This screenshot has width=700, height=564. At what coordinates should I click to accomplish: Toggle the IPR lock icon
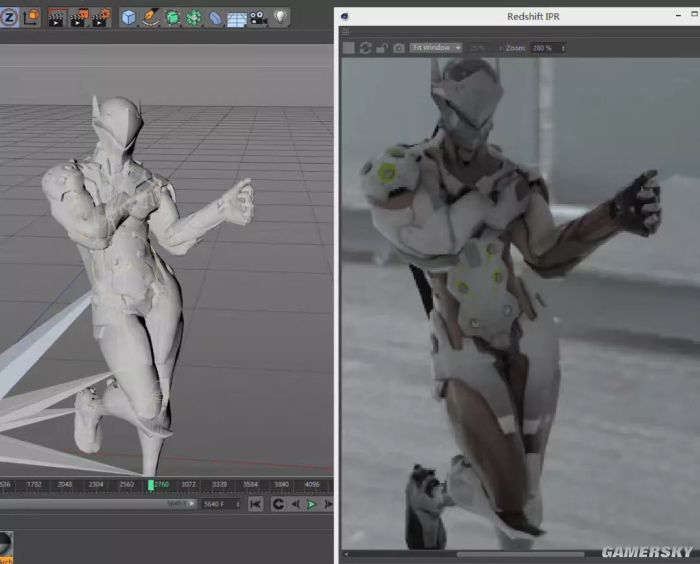pos(382,48)
